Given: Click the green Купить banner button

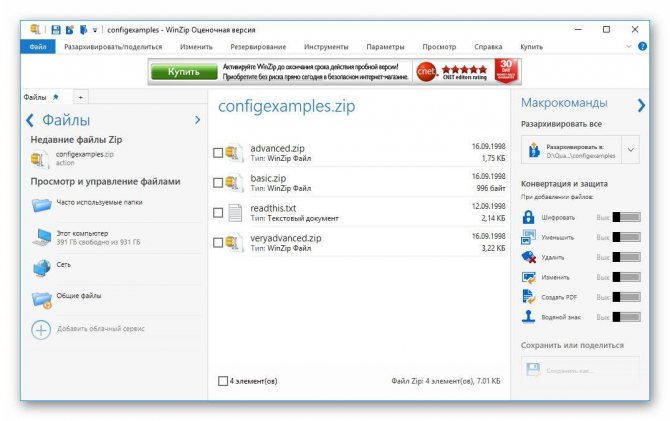Looking at the screenshot, I should [184, 71].
